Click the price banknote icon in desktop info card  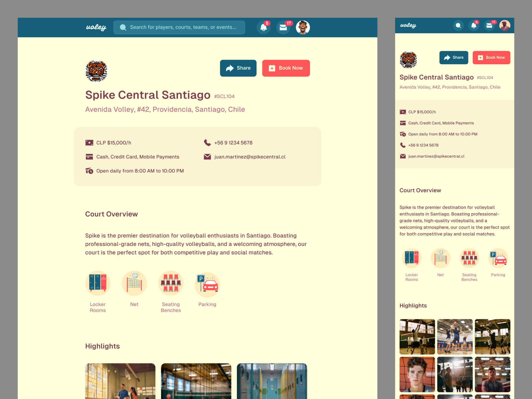click(89, 143)
